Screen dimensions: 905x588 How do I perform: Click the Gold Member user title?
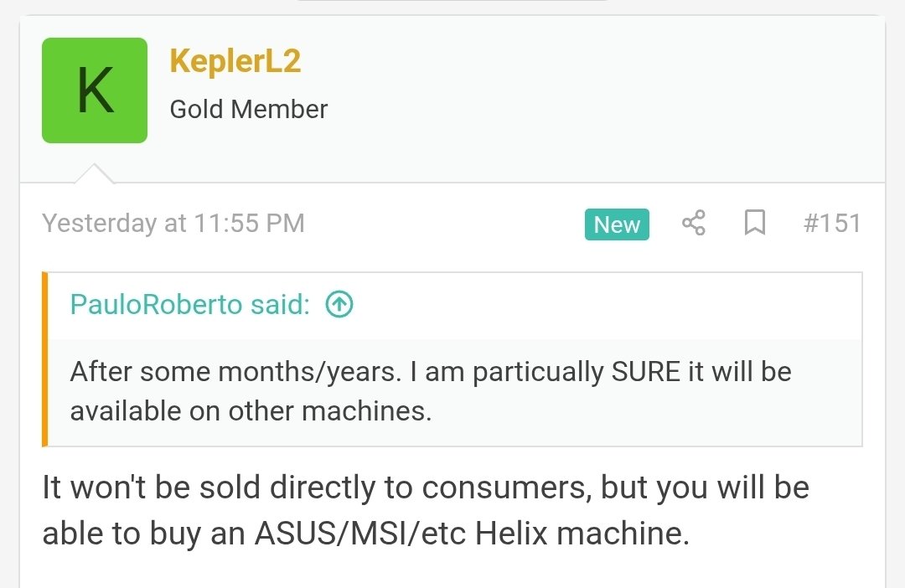[x=249, y=109]
